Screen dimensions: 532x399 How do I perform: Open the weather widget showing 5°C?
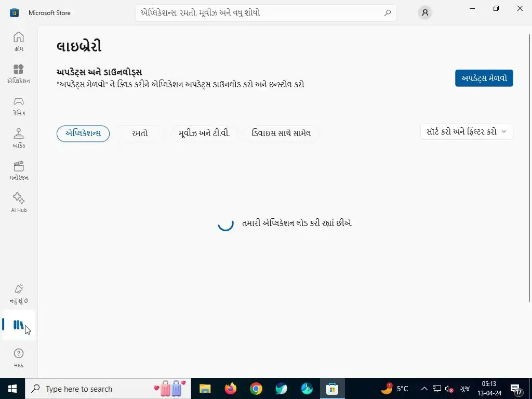click(394, 389)
